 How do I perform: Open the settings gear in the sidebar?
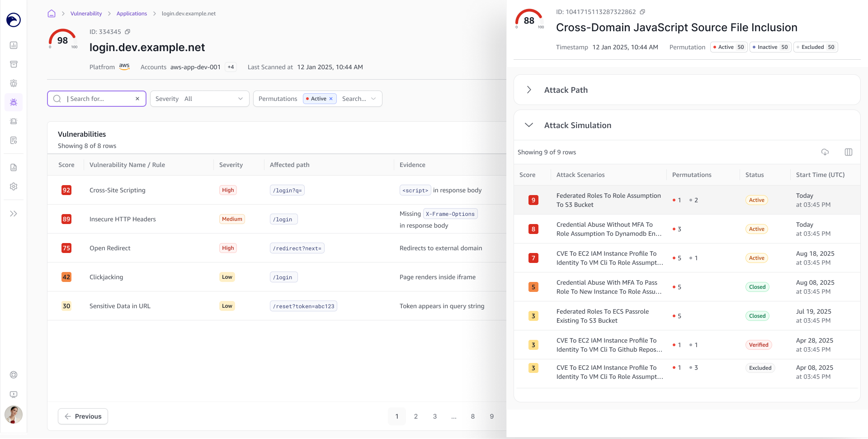(x=14, y=186)
